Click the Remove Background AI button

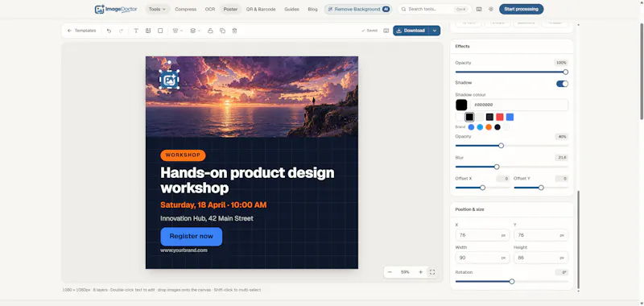(x=358, y=9)
